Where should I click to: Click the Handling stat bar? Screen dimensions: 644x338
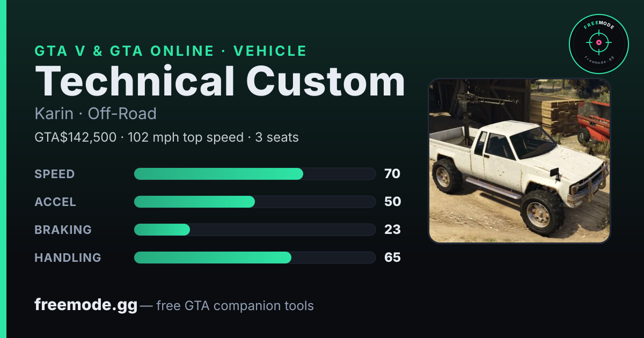254,258
